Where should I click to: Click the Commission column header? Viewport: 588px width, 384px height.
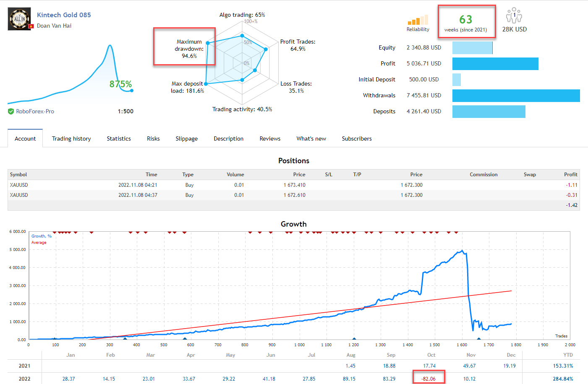(483, 175)
